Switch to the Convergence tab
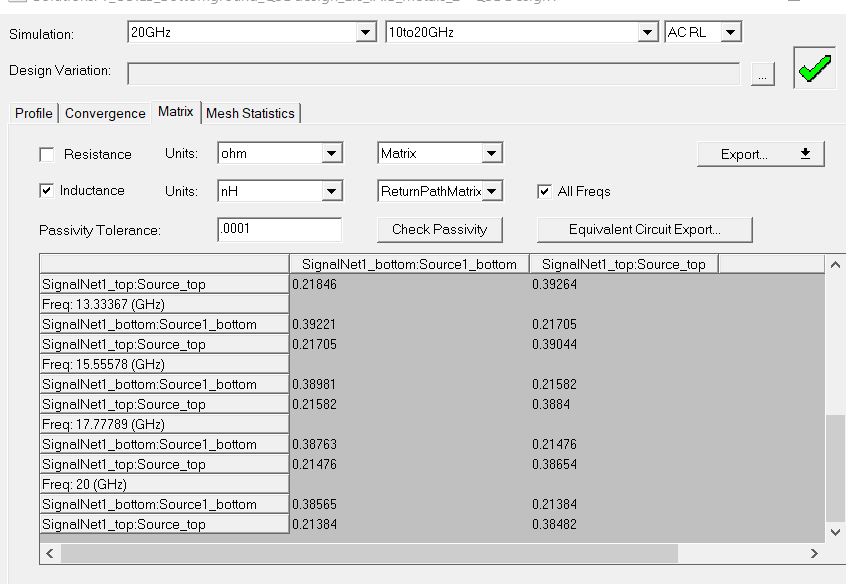The image size is (846, 584). (x=105, y=113)
